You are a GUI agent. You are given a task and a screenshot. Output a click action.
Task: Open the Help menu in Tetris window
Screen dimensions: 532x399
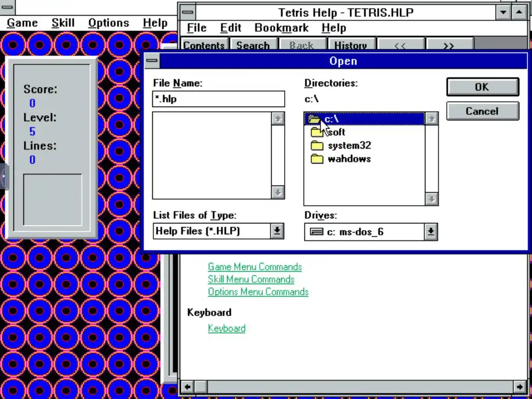click(155, 23)
